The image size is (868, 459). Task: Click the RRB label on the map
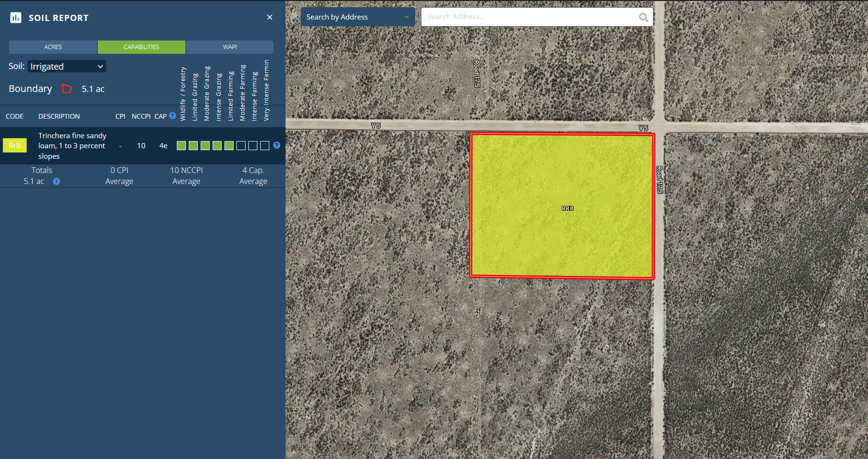(567, 208)
